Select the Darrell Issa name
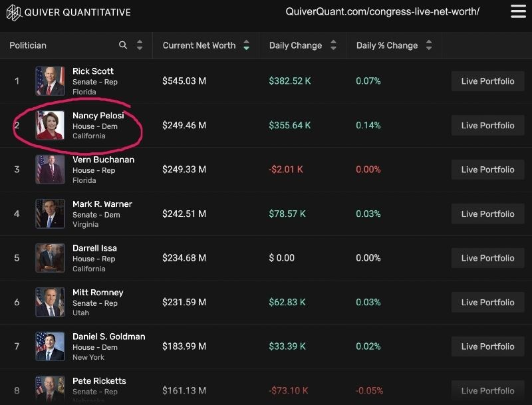The height and width of the screenshot is (405, 532). point(94,248)
